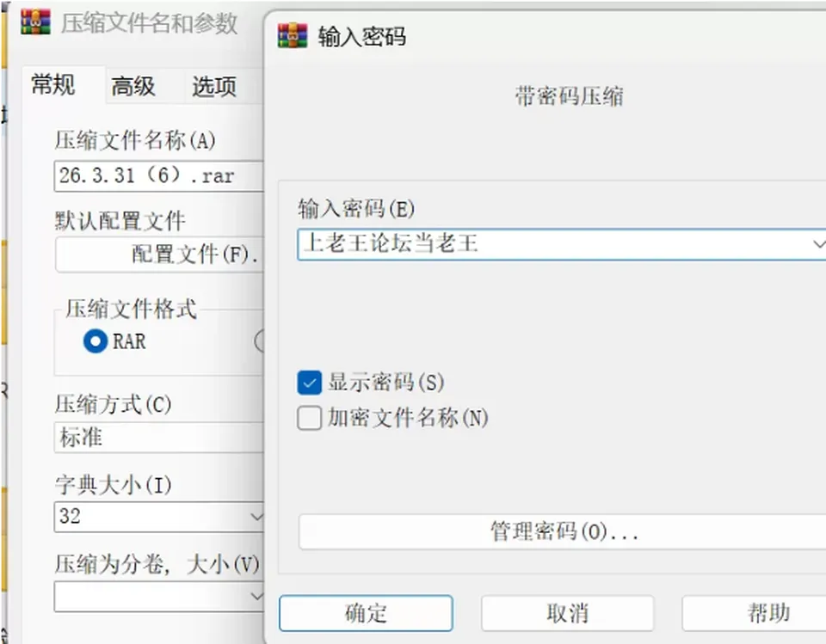Expand the password history dropdown arrow
The height and width of the screenshot is (644, 826).
[818, 244]
